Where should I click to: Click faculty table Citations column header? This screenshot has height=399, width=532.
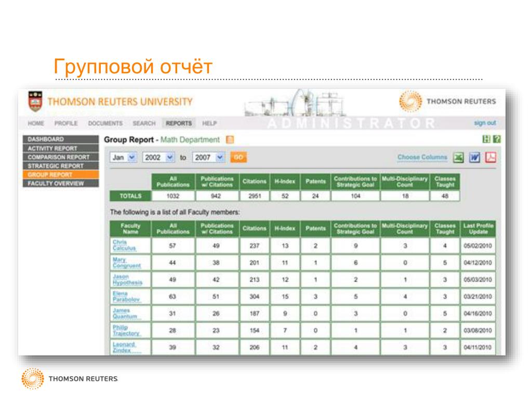pos(255,229)
